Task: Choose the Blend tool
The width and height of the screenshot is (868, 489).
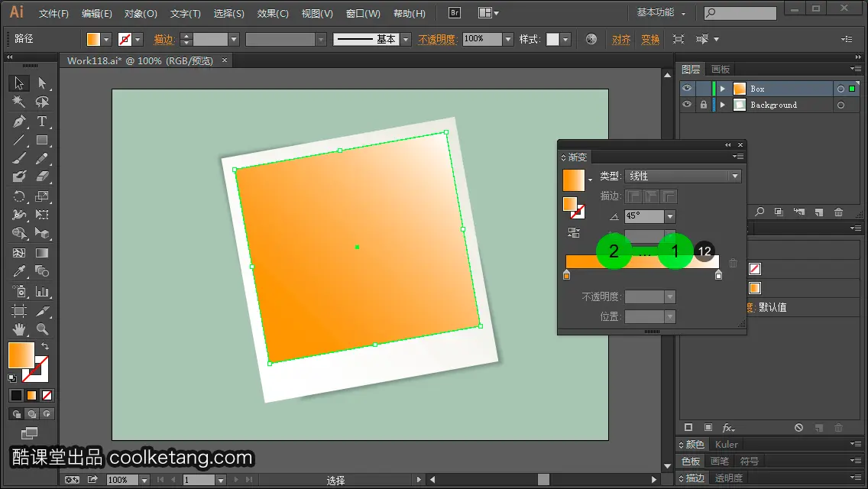Action: [42, 271]
